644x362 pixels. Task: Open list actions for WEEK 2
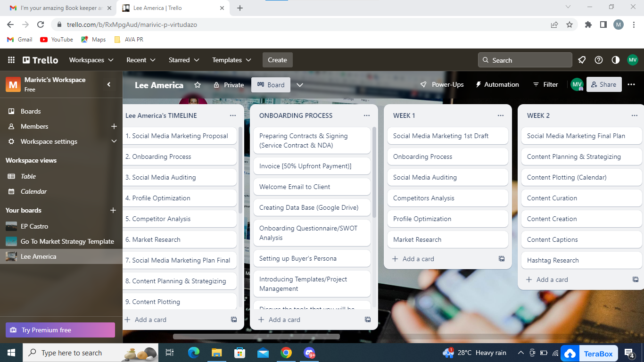pos(635,115)
